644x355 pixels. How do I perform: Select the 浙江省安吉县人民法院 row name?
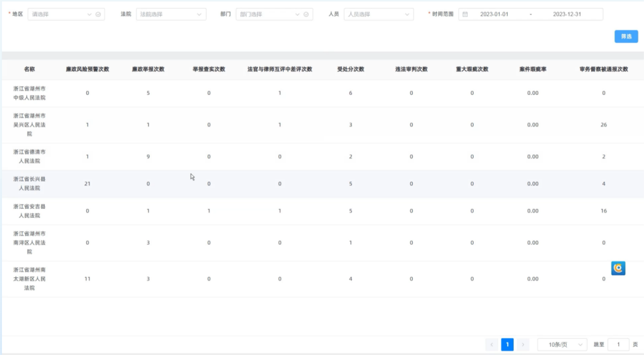pos(29,211)
